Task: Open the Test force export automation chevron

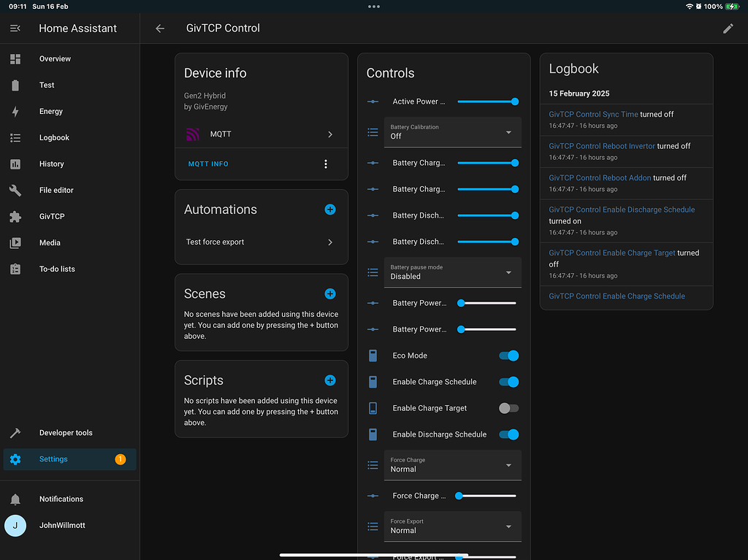Action: point(329,242)
